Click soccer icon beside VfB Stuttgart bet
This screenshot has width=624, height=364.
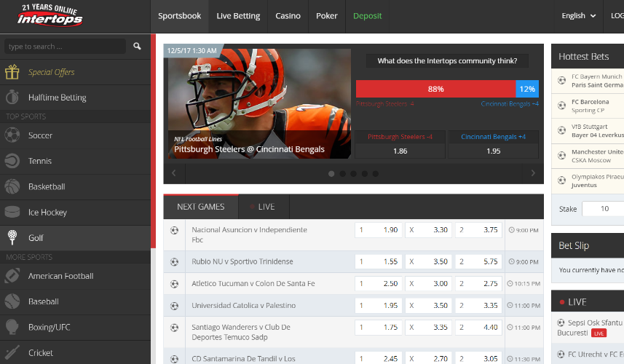[561, 130]
